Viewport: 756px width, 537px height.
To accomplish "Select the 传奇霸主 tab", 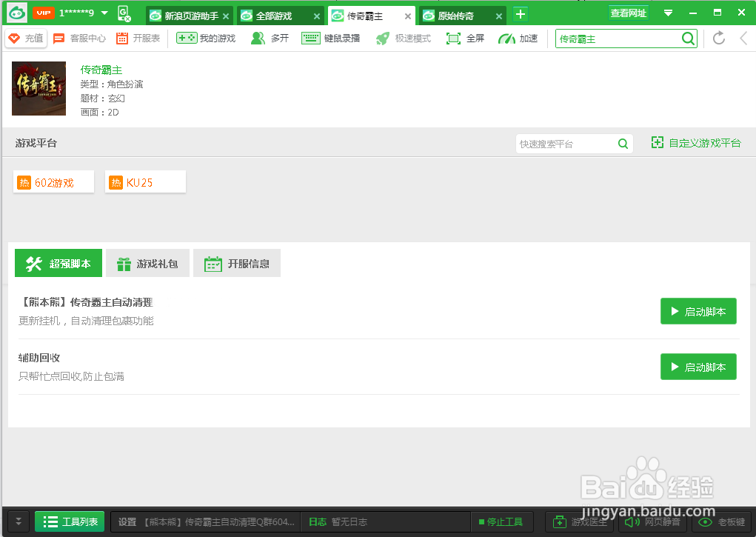I will coord(371,16).
